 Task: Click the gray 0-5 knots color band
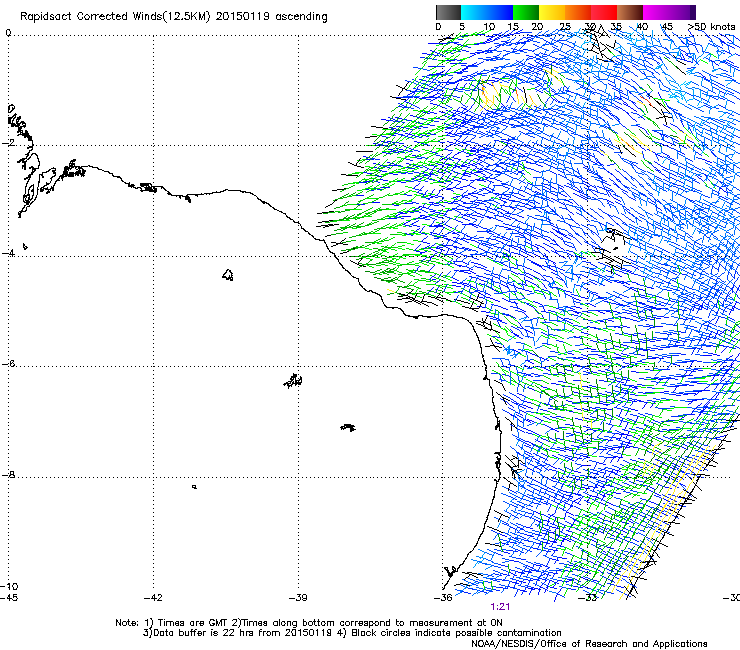pyautogui.click(x=448, y=12)
